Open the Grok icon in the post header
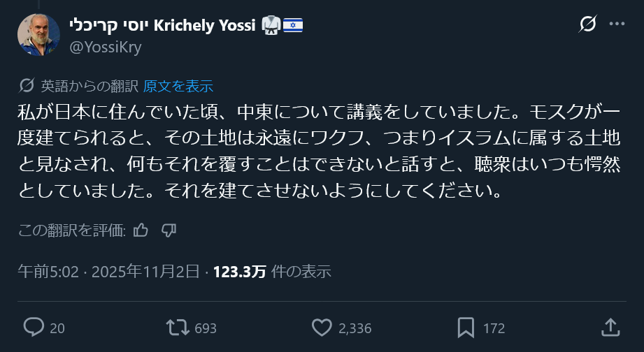The width and height of the screenshot is (644, 352). pos(588,24)
